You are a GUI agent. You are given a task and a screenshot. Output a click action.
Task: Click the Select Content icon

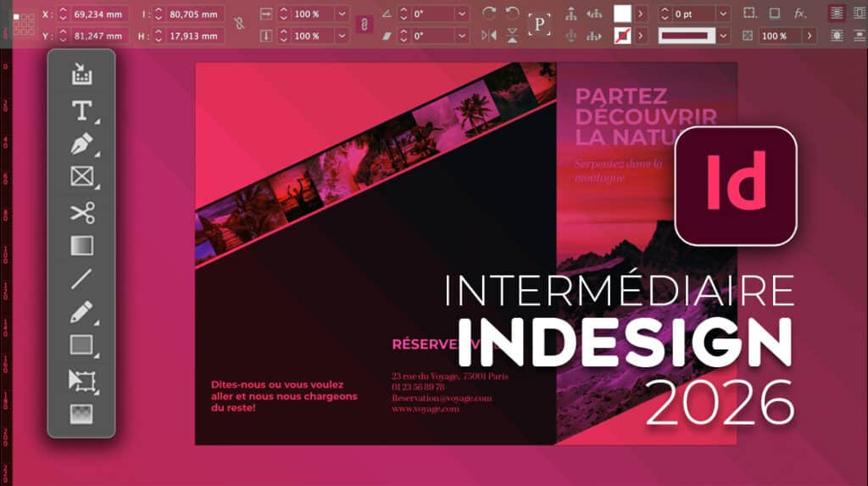(x=570, y=36)
